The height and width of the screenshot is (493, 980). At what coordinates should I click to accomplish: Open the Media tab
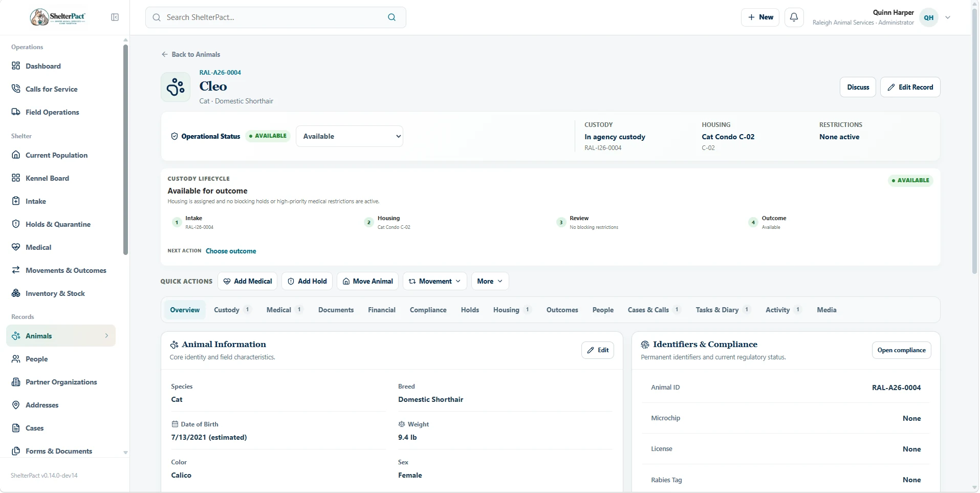(x=826, y=310)
